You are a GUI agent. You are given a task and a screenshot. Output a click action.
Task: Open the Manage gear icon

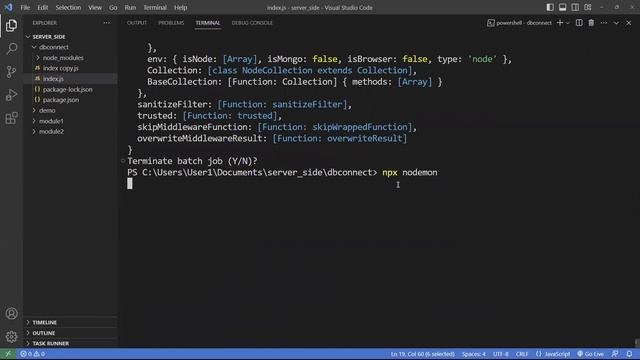click(11, 337)
